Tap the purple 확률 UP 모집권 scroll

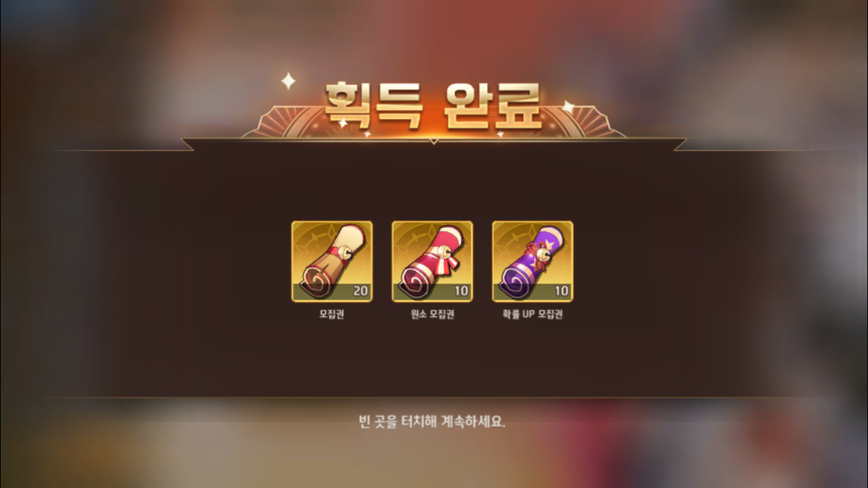(532, 261)
